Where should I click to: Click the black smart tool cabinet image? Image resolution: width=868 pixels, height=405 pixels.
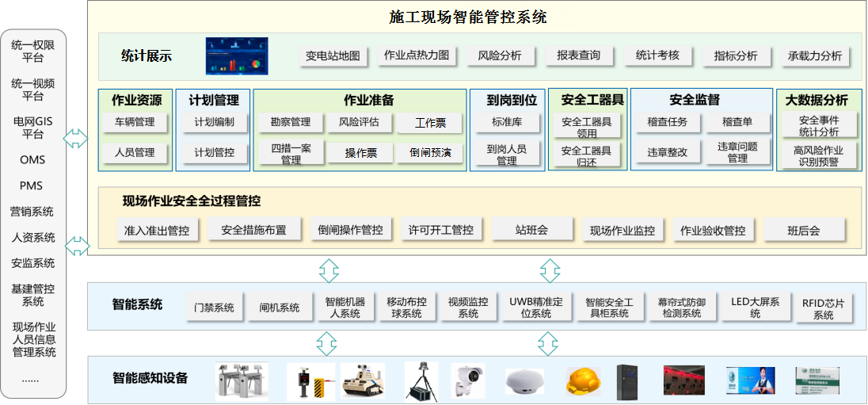(x=628, y=381)
